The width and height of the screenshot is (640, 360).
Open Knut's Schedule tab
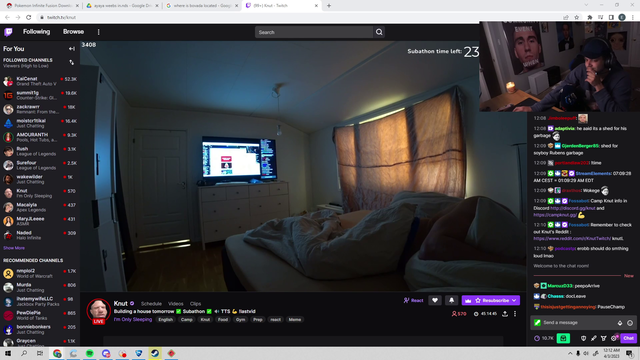pos(151,304)
